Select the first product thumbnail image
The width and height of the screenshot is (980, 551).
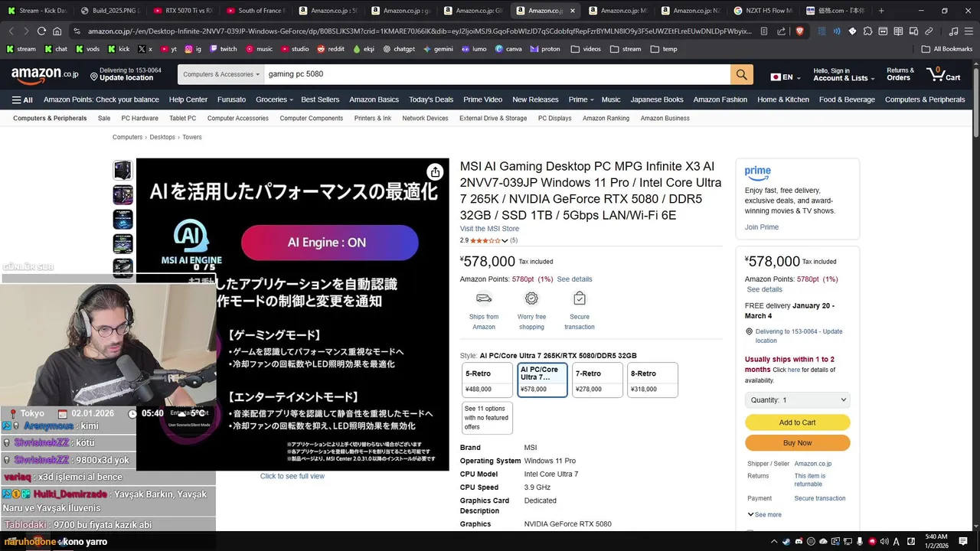[x=122, y=170]
